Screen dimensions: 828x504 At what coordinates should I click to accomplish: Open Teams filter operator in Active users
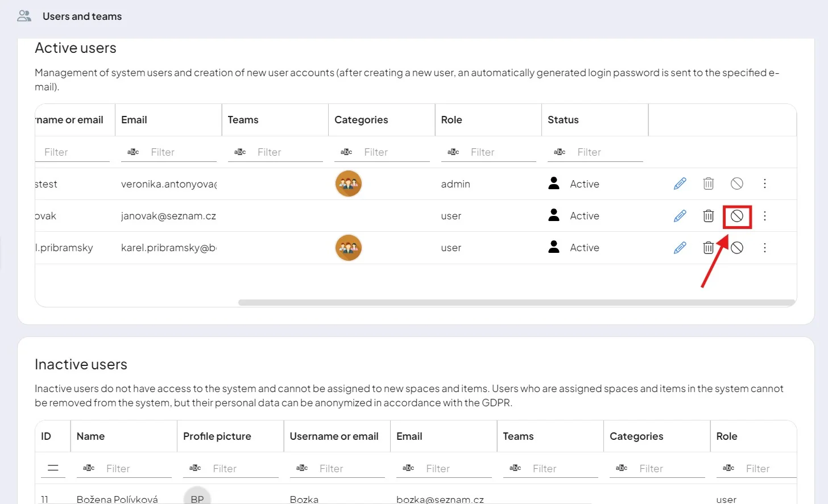tap(240, 152)
